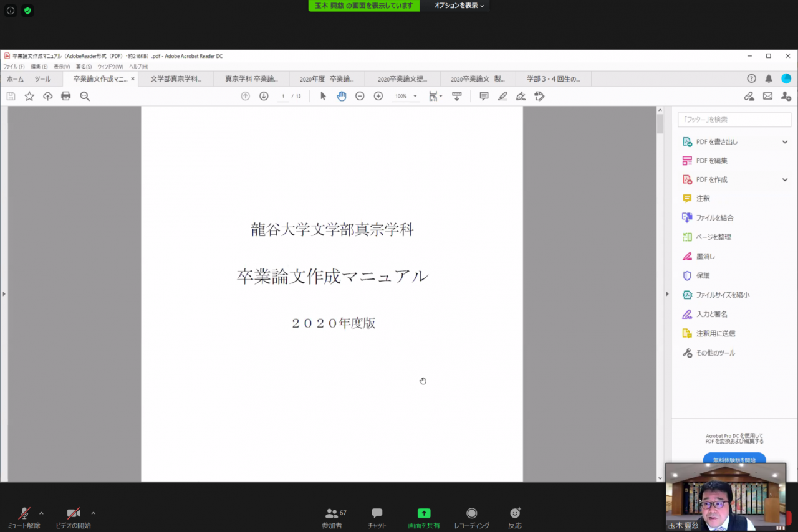Screen dimensions: 798x532
Task: Select the Hand pan tool
Action: coord(342,96)
